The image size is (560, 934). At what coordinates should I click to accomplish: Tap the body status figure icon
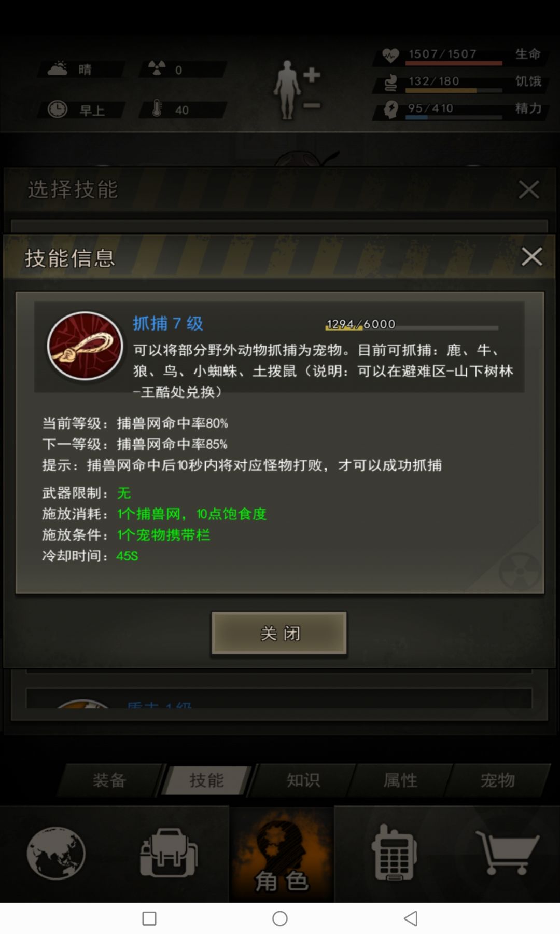point(297,90)
